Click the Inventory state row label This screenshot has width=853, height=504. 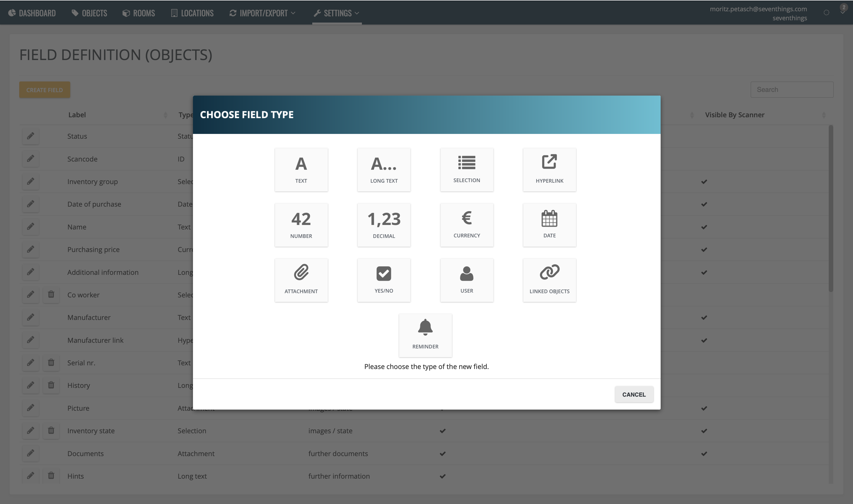(91, 431)
